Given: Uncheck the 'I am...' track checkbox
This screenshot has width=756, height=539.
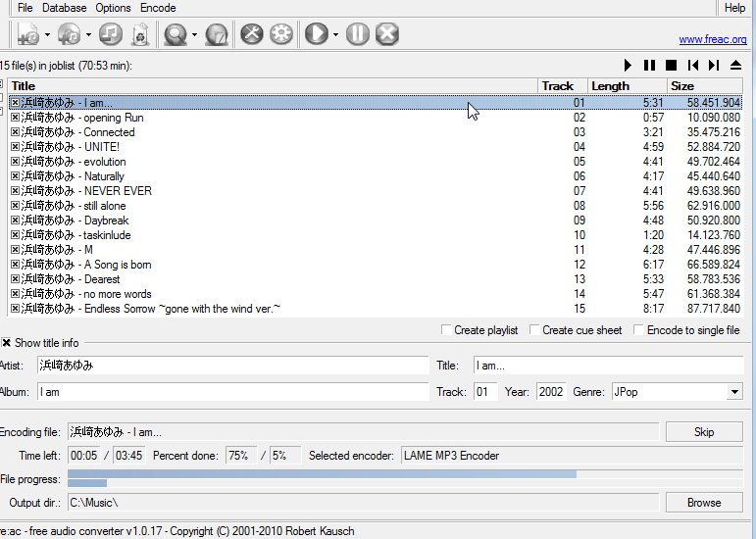Looking at the screenshot, I should 15,103.
